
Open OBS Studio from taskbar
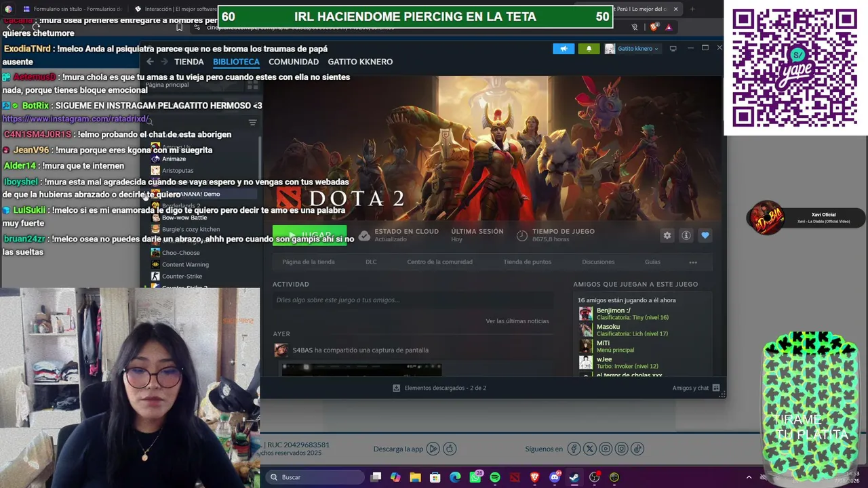tap(595, 477)
